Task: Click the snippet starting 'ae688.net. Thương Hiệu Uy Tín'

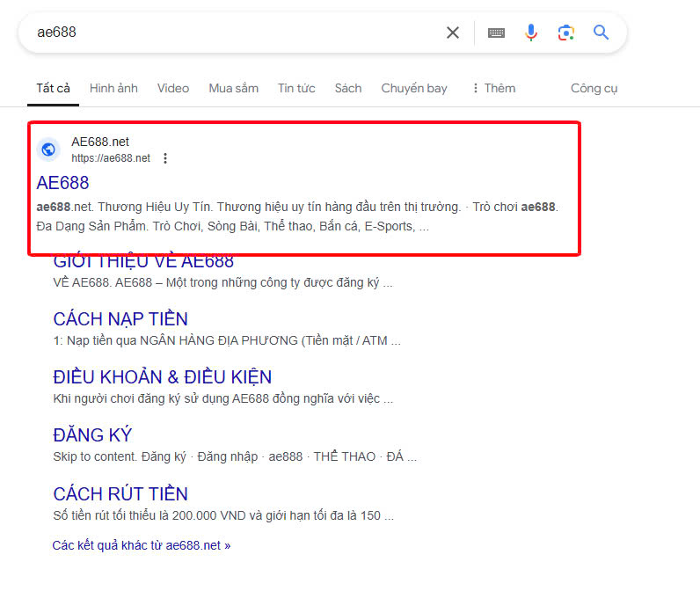Action: click(297, 216)
